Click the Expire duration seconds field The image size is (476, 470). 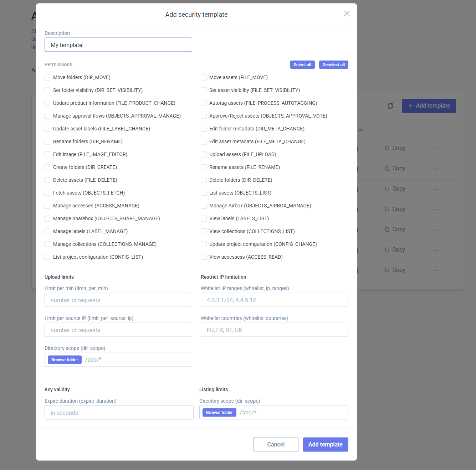(119, 413)
